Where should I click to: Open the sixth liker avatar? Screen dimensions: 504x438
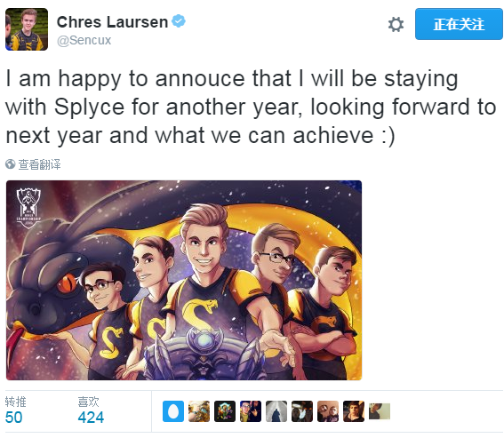click(x=302, y=411)
